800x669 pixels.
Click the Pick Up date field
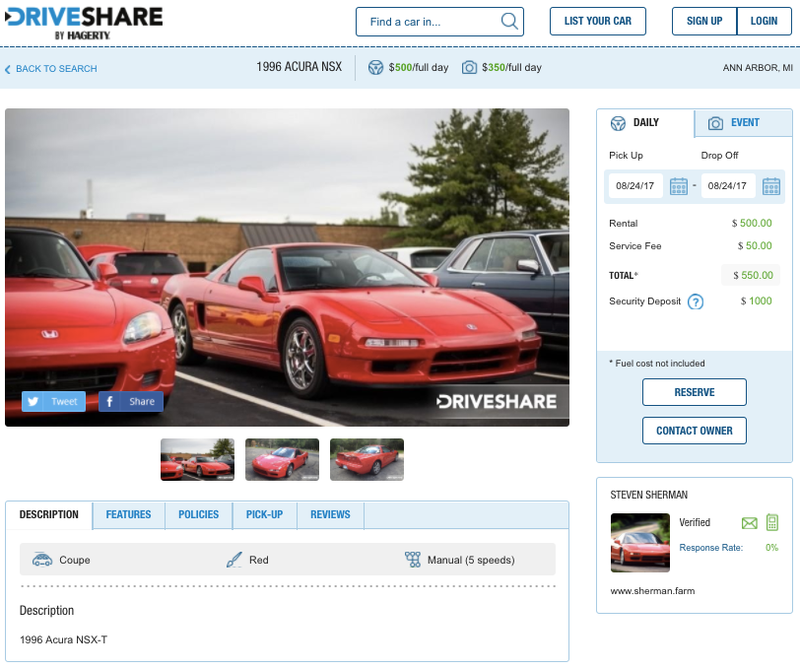pyautogui.click(x=635, y=186)
